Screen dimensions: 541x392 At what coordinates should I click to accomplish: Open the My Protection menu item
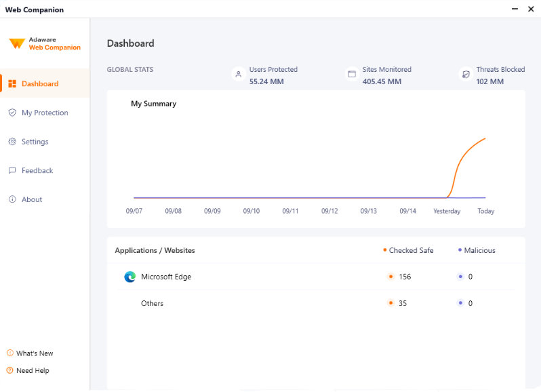(x=45, y=113)
